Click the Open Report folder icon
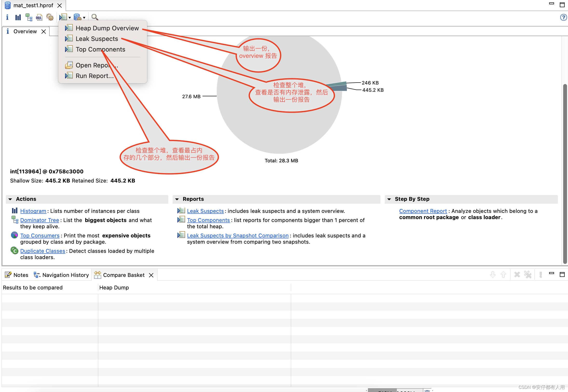Screen dimensions: 568x392 click(x=69, y=65)
